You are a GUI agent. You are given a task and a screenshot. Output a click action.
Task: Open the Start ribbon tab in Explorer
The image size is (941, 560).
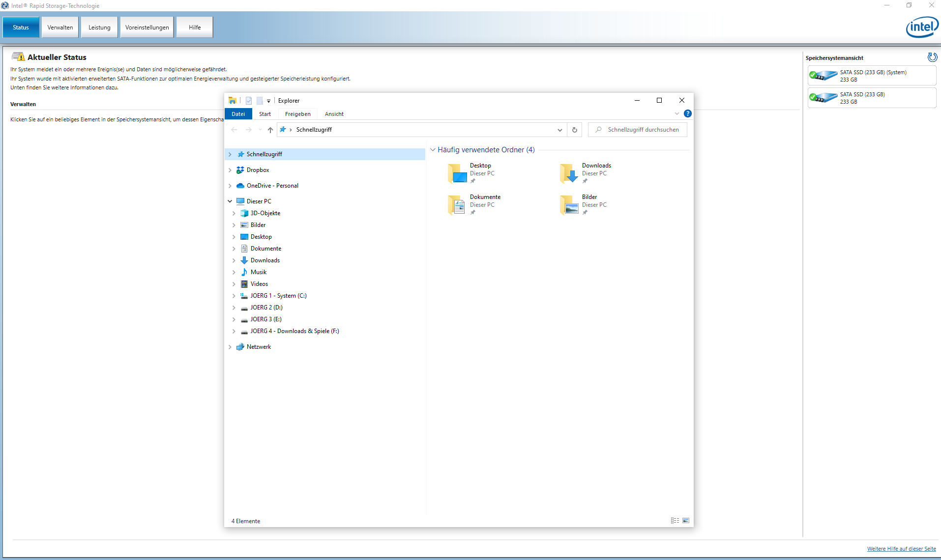(265, 114)
